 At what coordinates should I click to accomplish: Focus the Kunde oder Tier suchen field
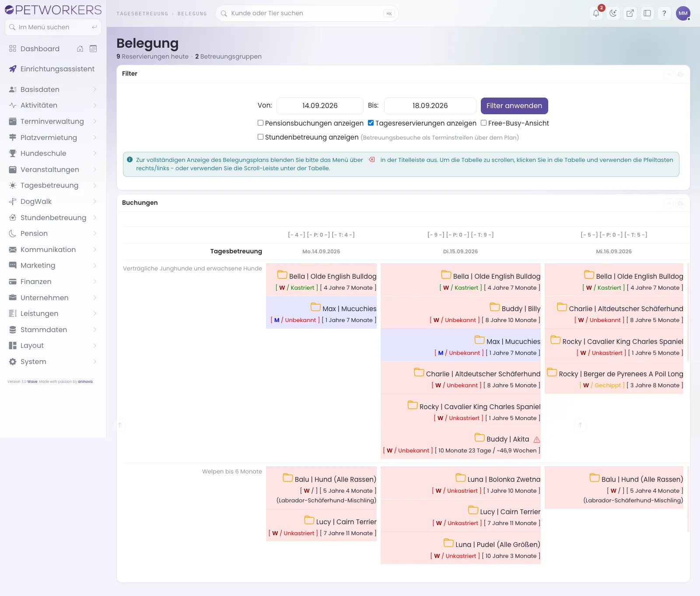(x=307, y=13)
